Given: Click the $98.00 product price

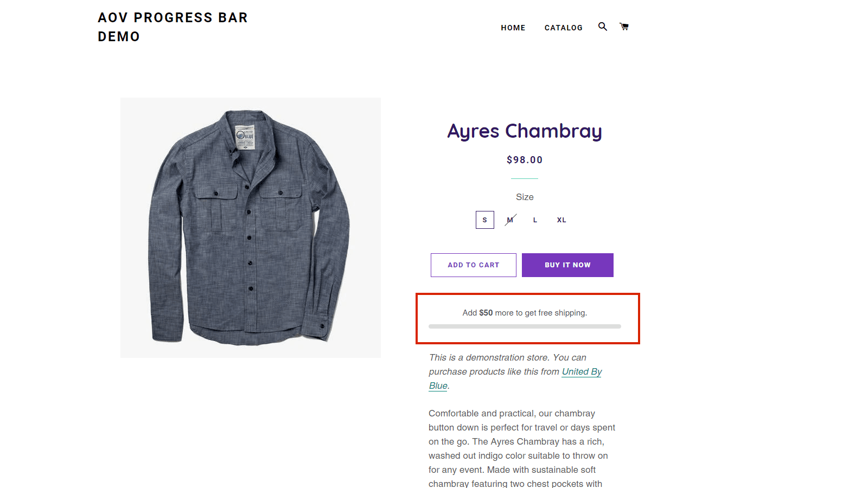Looking at the screenshot, I should pos(525,160).
